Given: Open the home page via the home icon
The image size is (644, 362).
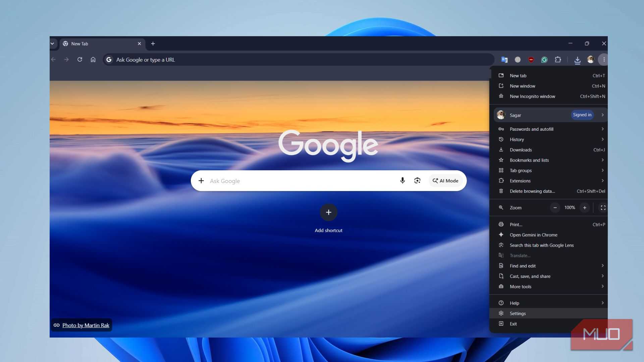Looking at the screenshot, I should pyautogui.click(x=93, y=60).
